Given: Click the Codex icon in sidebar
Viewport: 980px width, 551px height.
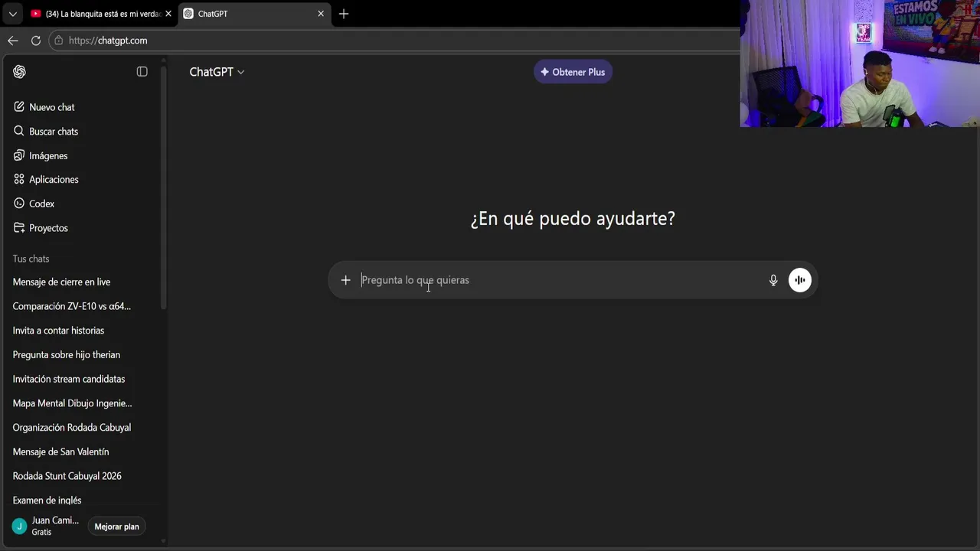Looking at the screenshot, I should [19, 204].
